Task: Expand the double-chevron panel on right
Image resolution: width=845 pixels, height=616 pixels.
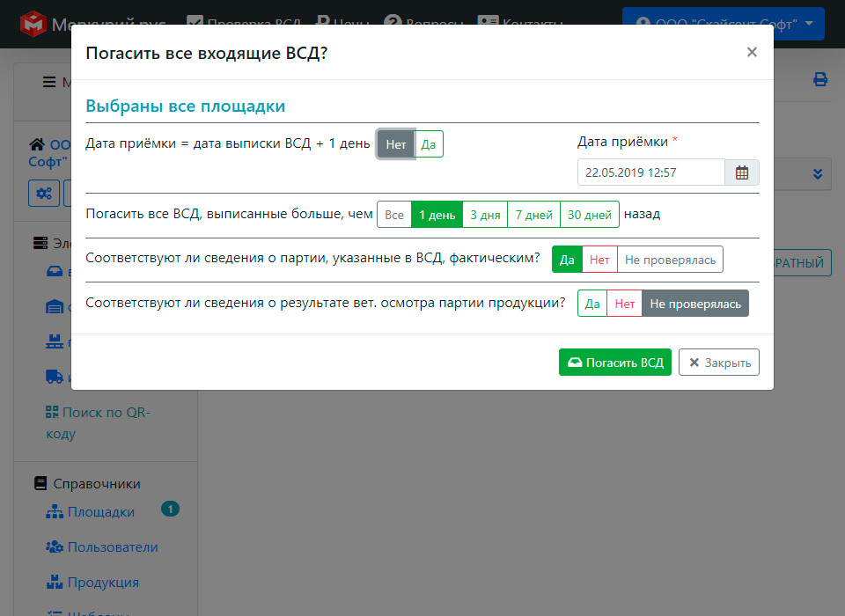Action: point(818,174)
